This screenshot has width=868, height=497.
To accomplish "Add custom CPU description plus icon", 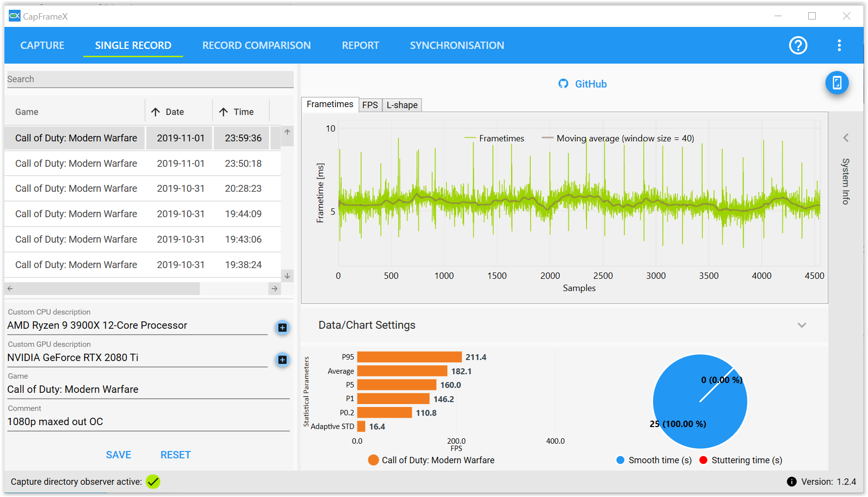I will [282, 327].
